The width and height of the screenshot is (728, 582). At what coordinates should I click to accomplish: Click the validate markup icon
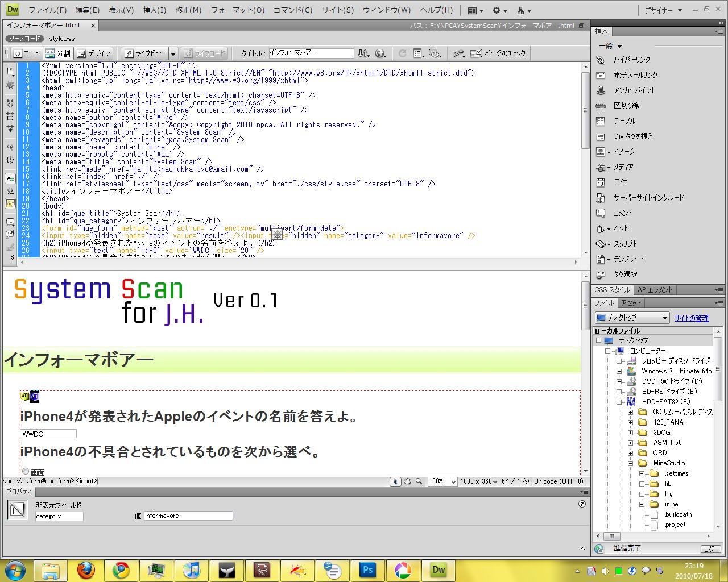pyautogui.click(x=458, y=53)
